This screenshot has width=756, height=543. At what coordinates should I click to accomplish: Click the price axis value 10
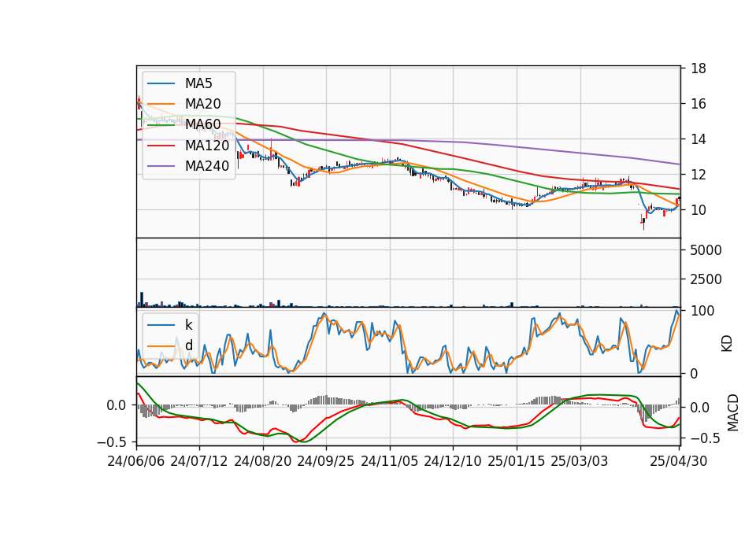699,210
